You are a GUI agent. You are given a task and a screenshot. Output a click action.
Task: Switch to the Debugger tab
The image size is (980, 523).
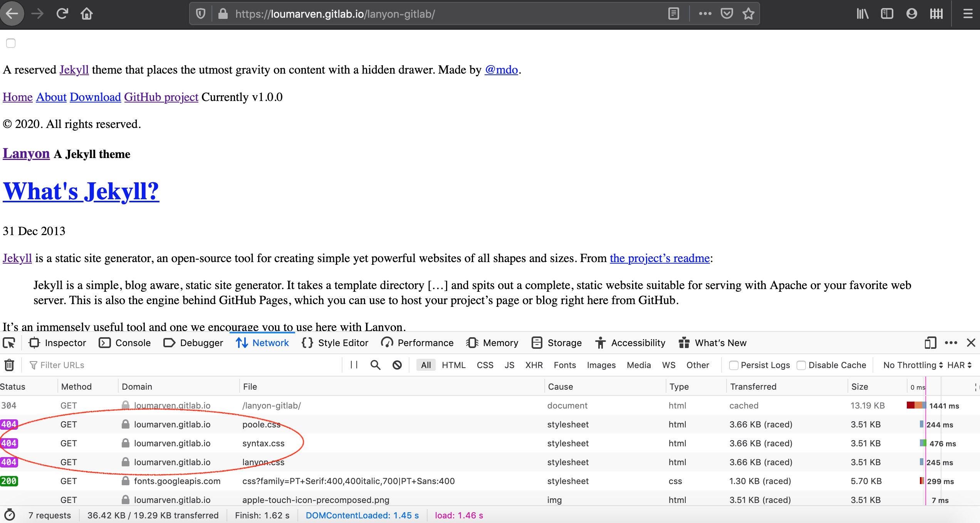[193, 343]
